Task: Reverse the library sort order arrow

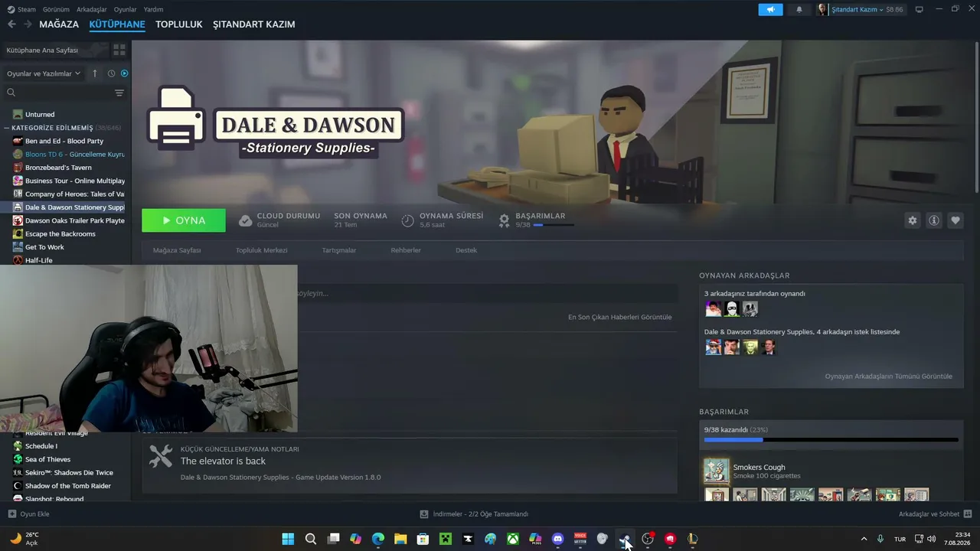Action: [x=95, y=73]
